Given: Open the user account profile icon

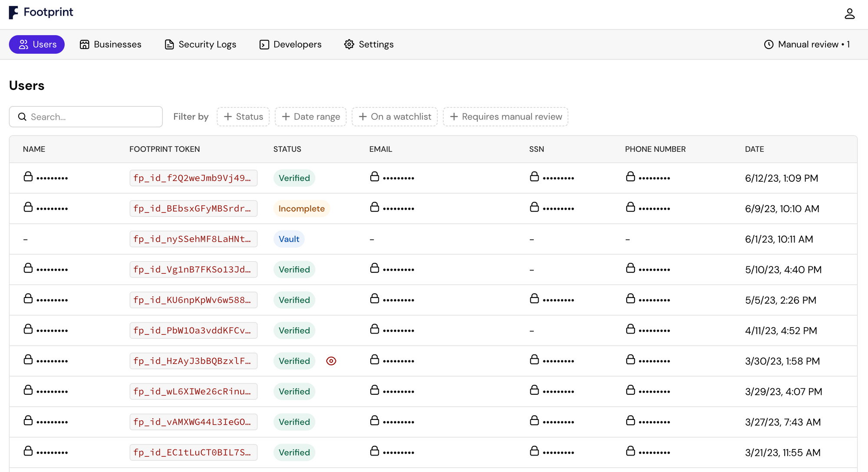Looking at the screenshot, I should [849, 14].
